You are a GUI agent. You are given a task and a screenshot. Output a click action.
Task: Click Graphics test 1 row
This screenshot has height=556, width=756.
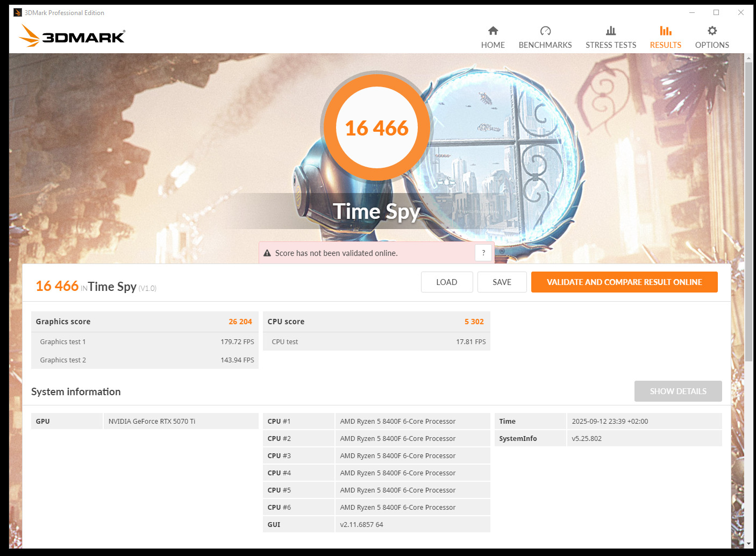[145, 341]
